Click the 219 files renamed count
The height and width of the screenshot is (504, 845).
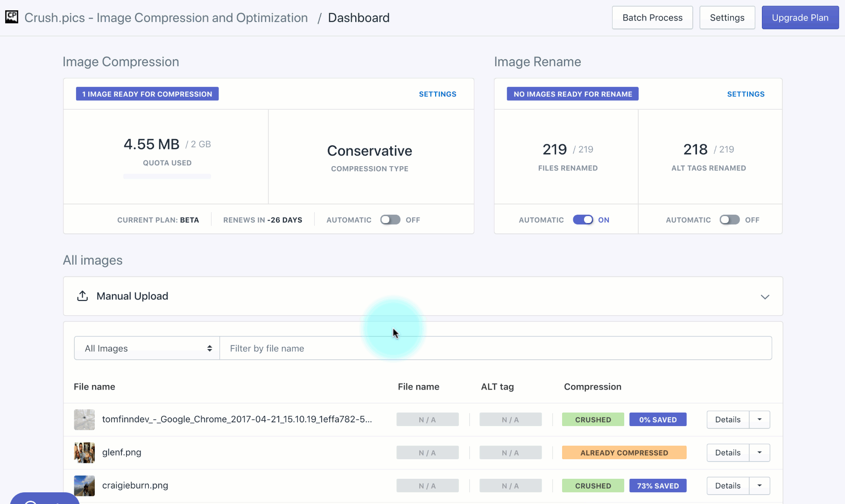pyautogui.click(x=555, y=149)
